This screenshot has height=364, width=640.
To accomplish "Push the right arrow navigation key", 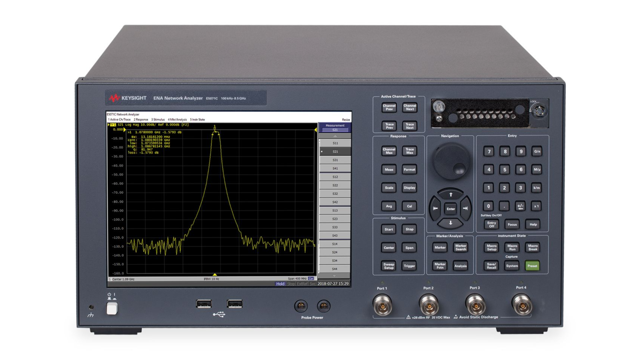I will pyautogui.click(x=465, y=208).
